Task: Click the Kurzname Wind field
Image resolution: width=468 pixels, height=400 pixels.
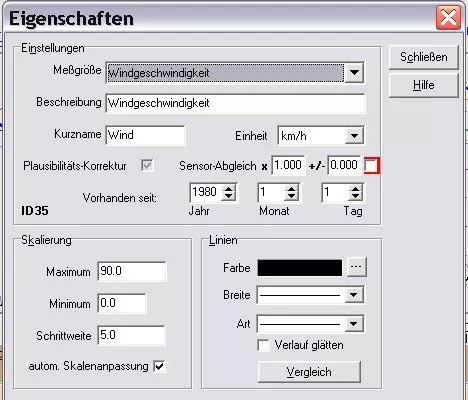Action: point(145,135)
